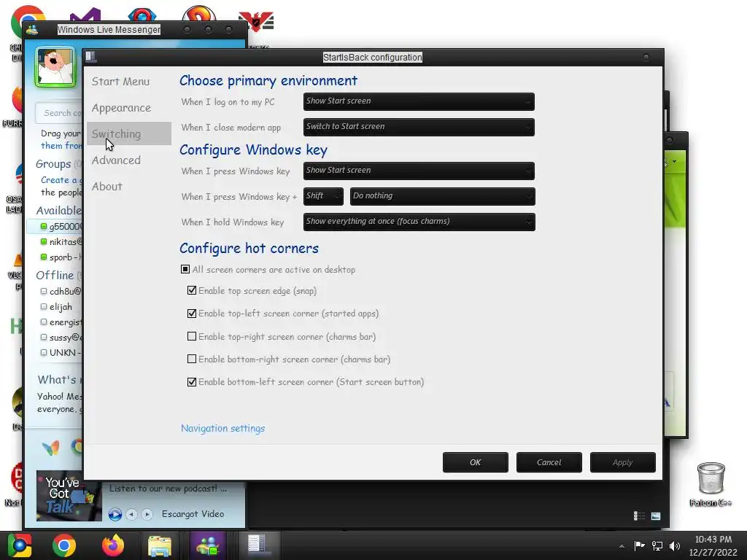Click the thumbnail view icon in the background window

(656, 516)
